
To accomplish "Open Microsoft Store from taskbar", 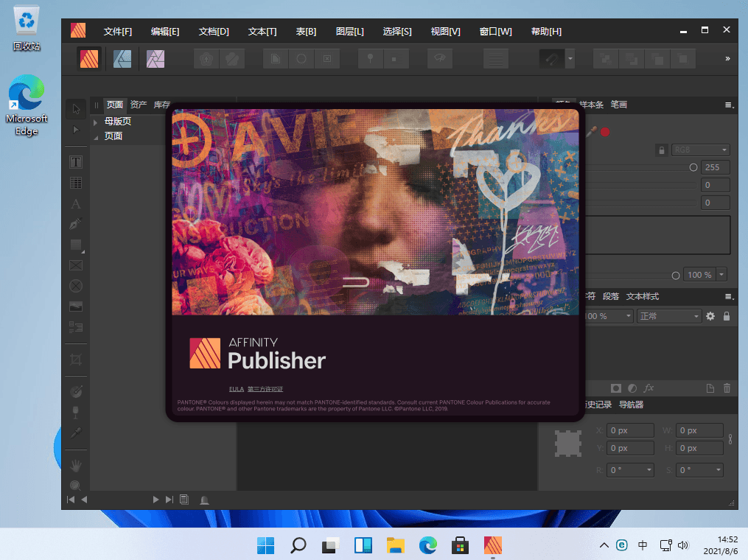I will pyautogui.click(x=460, y=545).
